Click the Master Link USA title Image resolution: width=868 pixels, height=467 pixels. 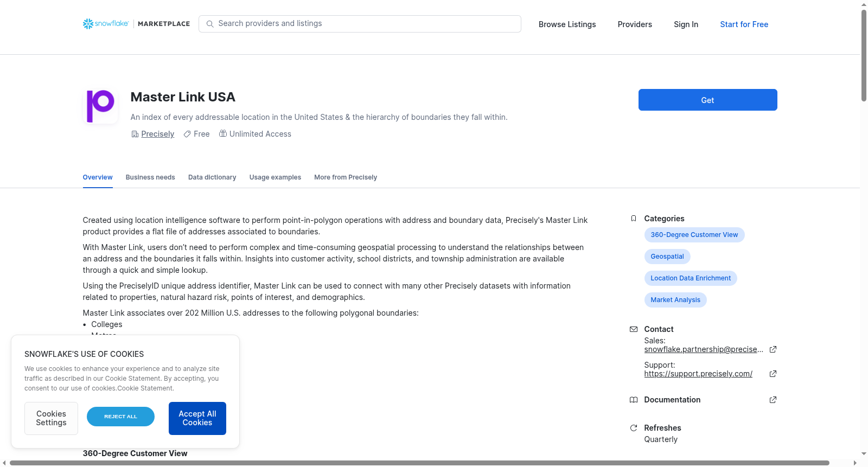click(183, 97)
